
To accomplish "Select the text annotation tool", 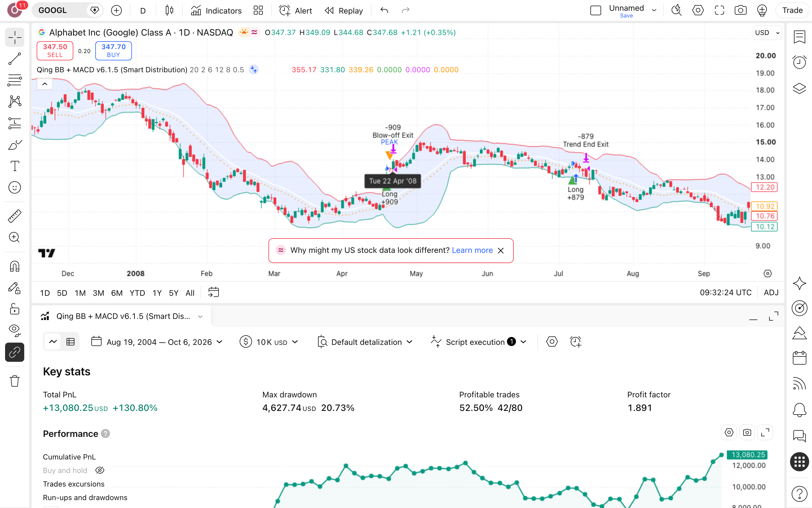I will pos(14,166).
